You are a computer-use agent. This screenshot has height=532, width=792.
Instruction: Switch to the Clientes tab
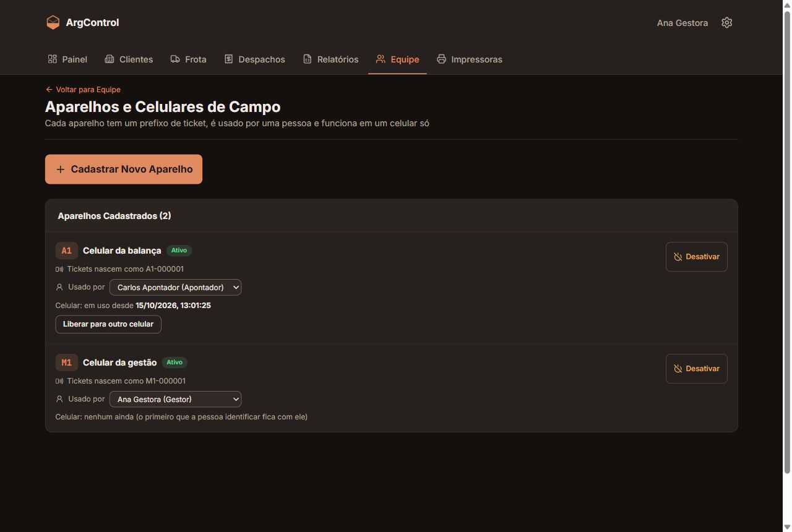129,59
